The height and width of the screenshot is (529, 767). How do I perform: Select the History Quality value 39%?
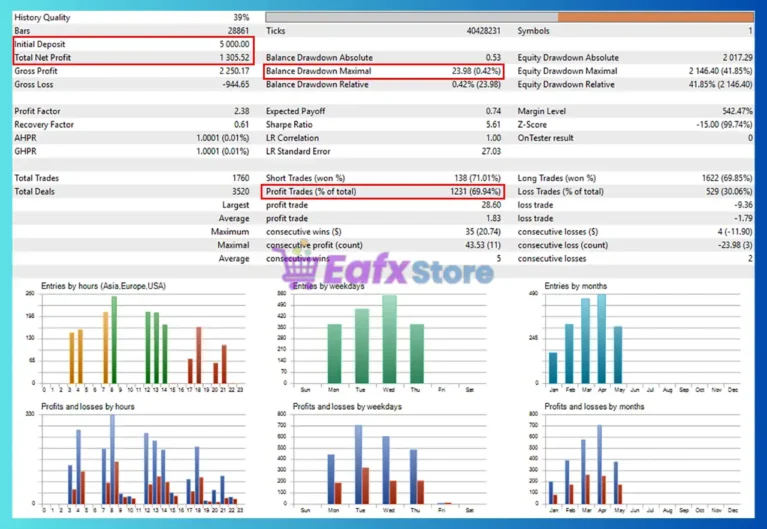(x=241, y=18)
